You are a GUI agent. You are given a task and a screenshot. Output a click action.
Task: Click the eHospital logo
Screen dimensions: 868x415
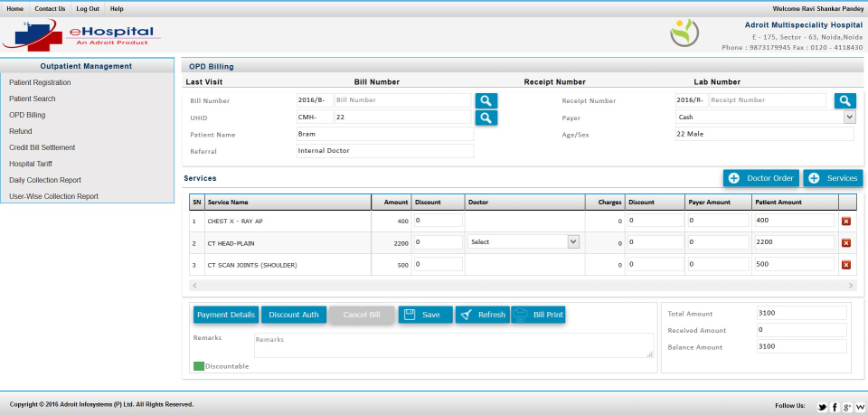coord(80,35)
